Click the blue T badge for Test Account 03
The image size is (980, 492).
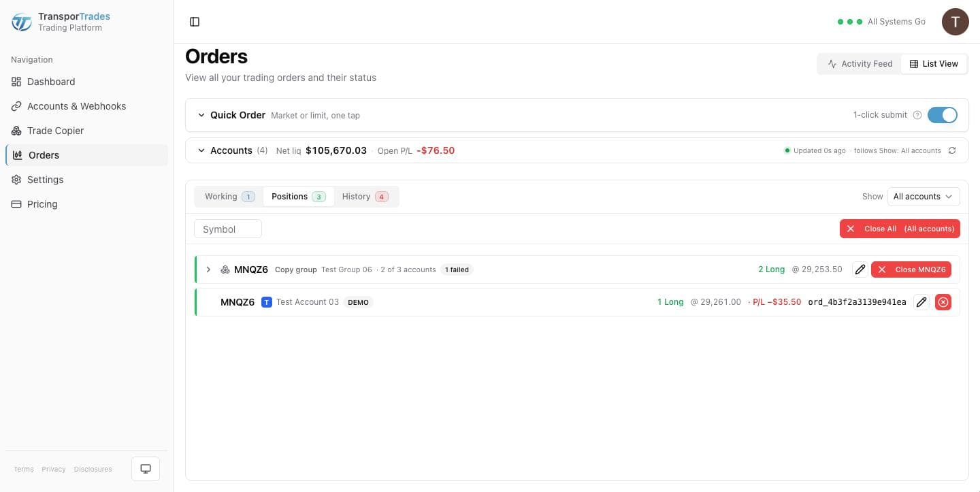pos(267,302)
